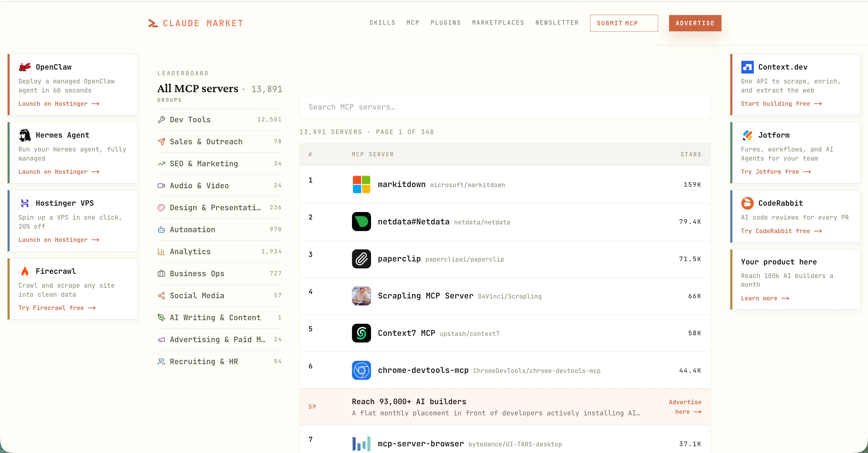Click the microsoft/markitdown repository path
The height and width of the screenshot is (453, 868).
467,185
